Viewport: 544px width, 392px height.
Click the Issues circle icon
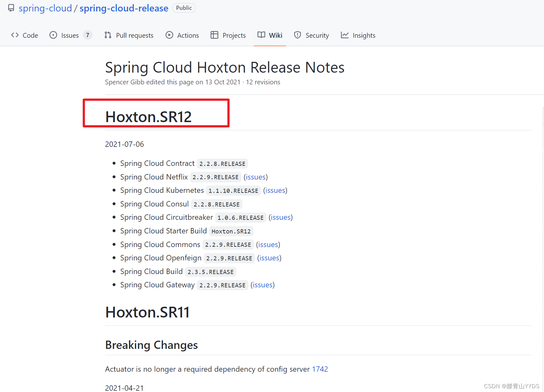[x=53, y=35]
